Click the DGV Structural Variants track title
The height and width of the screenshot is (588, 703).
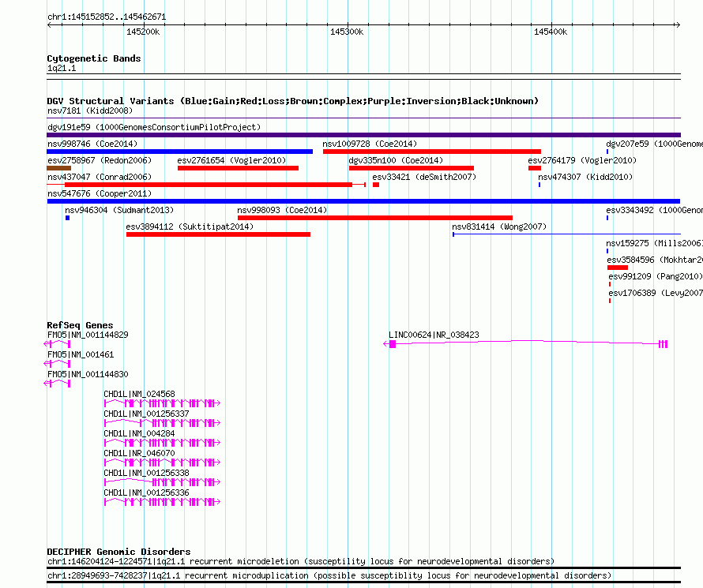pos(293,101)
